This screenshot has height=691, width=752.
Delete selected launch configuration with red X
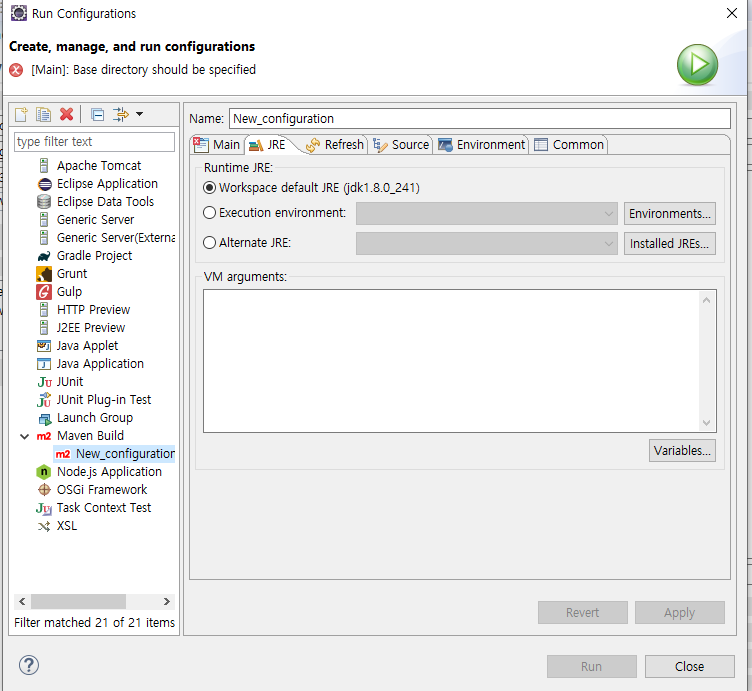pos(67,115)
